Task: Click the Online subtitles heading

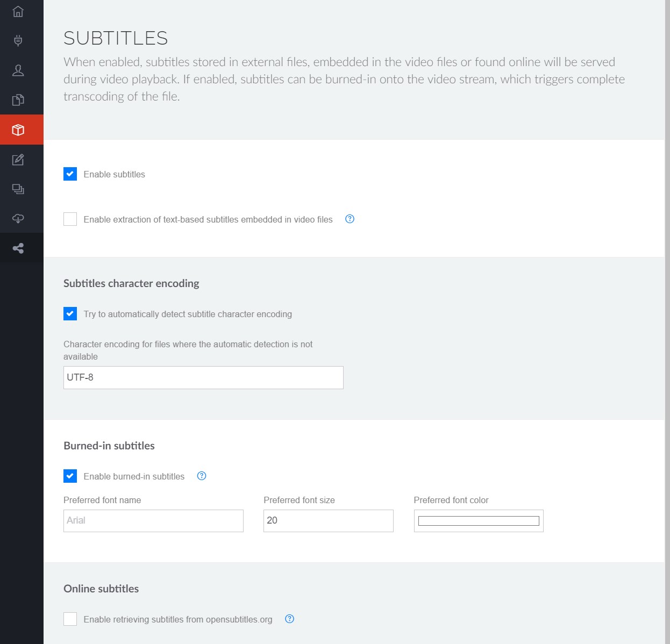Action: pyautogui.click(x=101, y=589)
